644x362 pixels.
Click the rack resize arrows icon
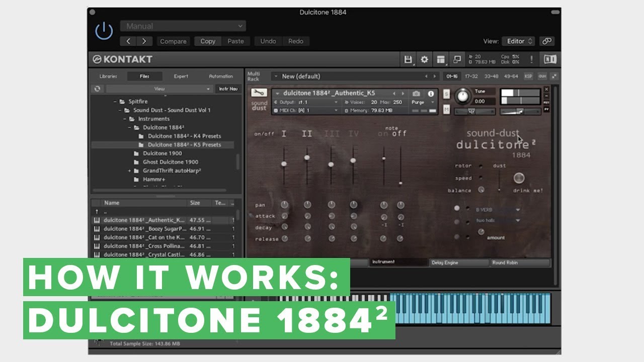pyautogui.click(x=554, y=76)
